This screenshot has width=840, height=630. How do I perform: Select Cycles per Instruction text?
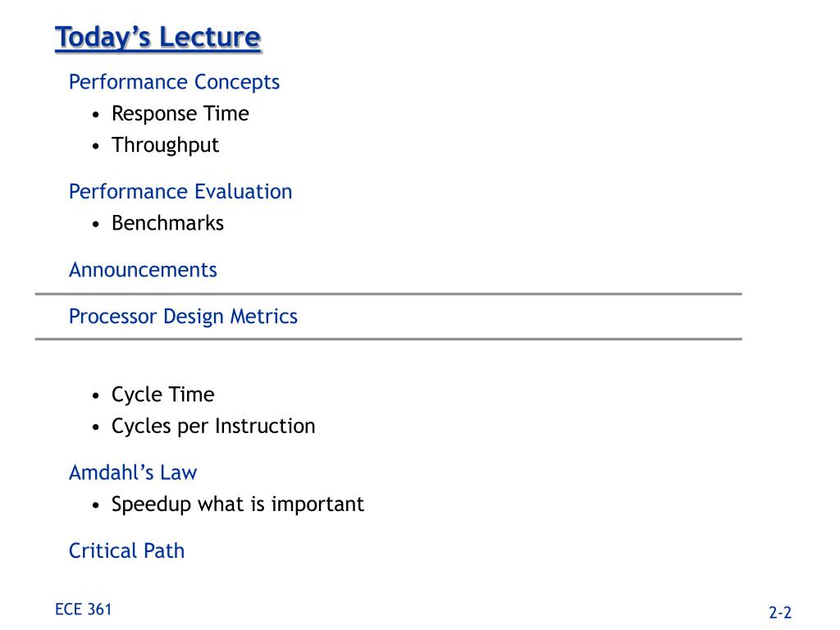tap(213, 427)
